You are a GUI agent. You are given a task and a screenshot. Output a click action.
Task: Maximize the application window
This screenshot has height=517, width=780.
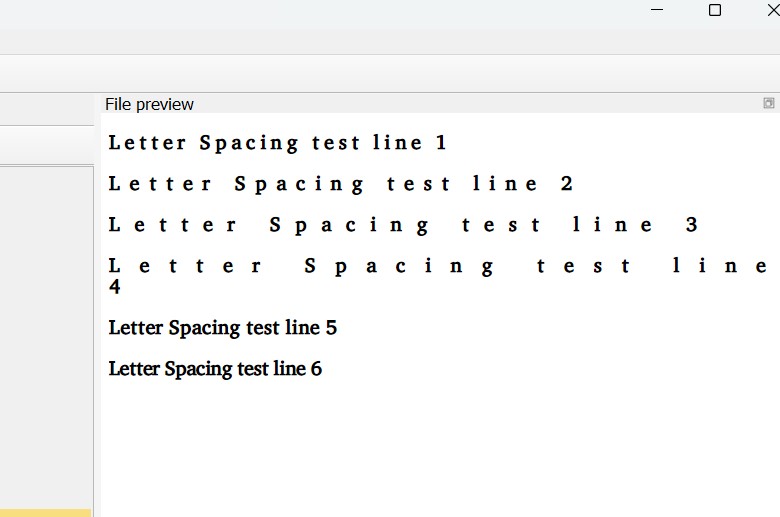[715, 10]
